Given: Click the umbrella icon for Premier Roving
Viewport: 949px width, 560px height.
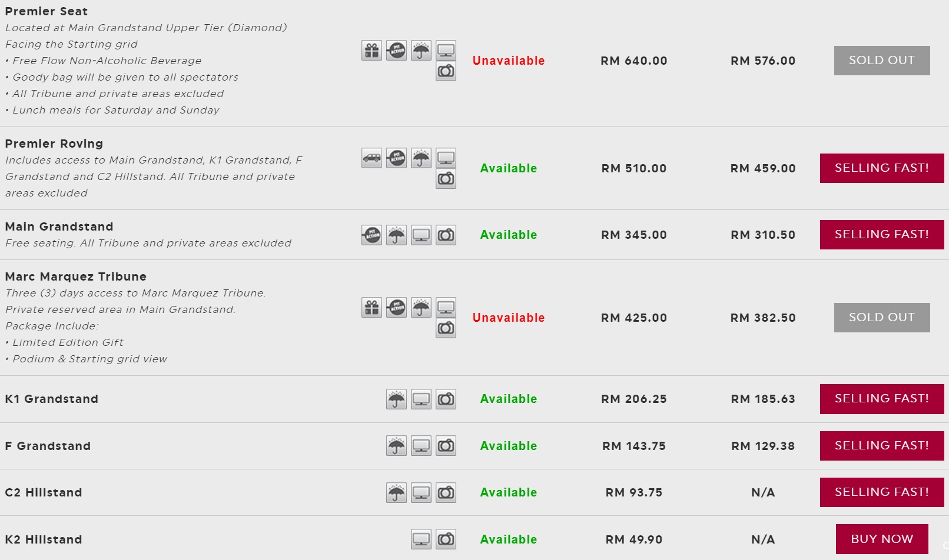Looking at the screenshot, I should [421, 158].
